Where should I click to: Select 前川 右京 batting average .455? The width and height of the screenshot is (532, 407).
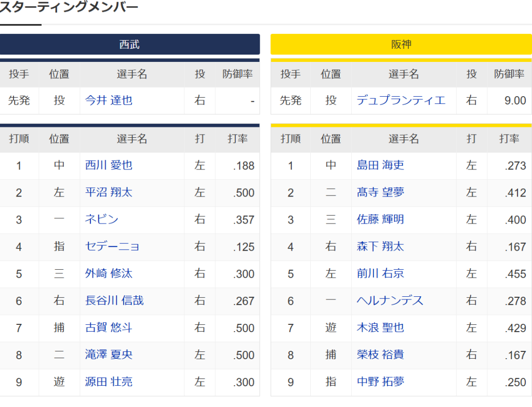pos(515,274)
